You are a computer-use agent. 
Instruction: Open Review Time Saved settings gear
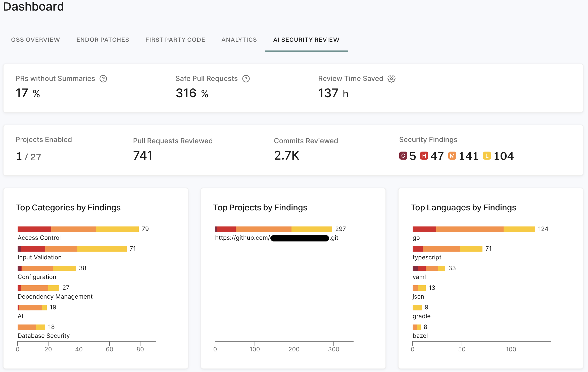click(391, 79)
